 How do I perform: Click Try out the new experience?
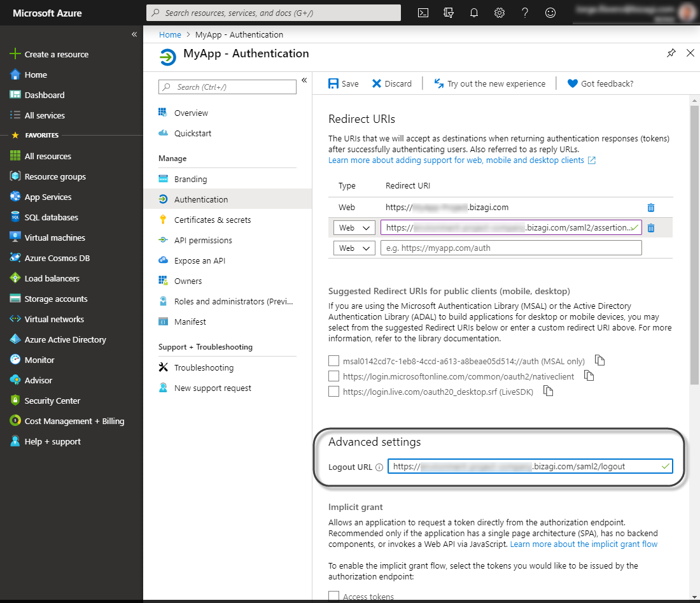click(x=490, y=83)
